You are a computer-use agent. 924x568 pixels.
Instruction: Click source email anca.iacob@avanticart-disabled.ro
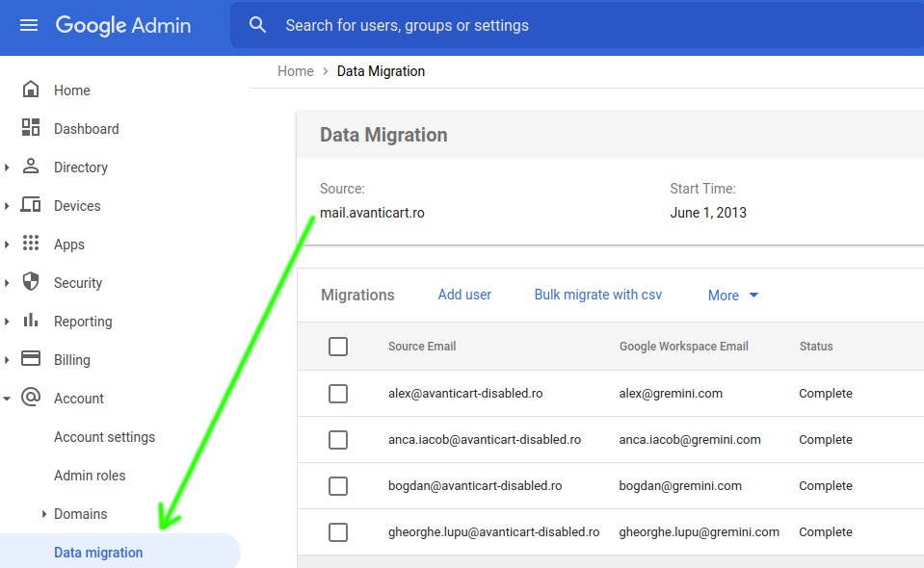[485, 440]
